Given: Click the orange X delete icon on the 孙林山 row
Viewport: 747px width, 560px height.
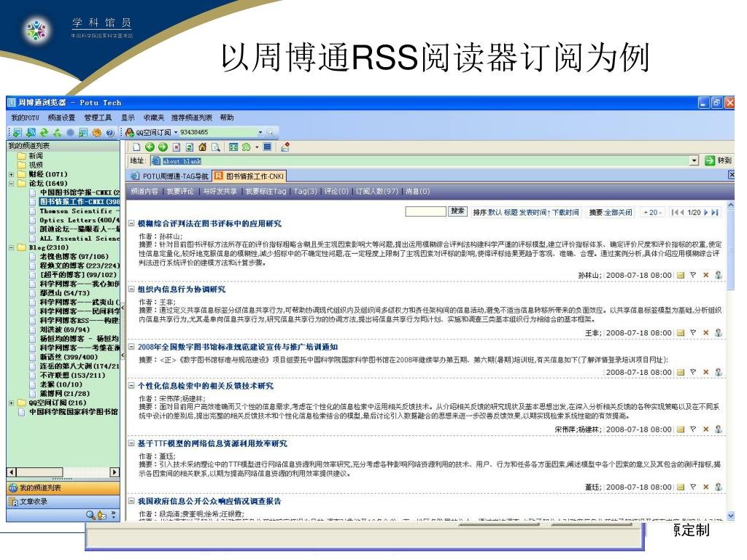Looking at the screenshot, I should pos(705,275).
